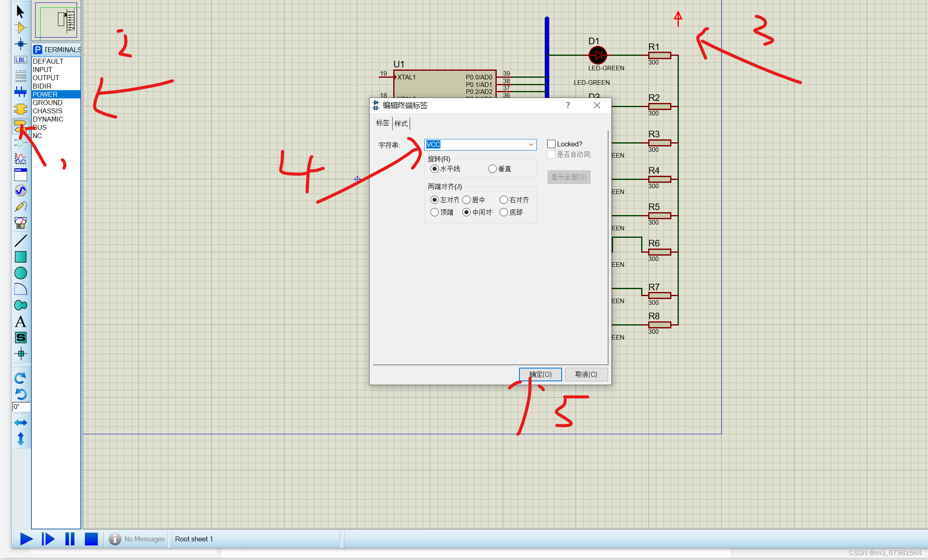
Task: Select the 底部 alignment radio
Action: [504, 212]
